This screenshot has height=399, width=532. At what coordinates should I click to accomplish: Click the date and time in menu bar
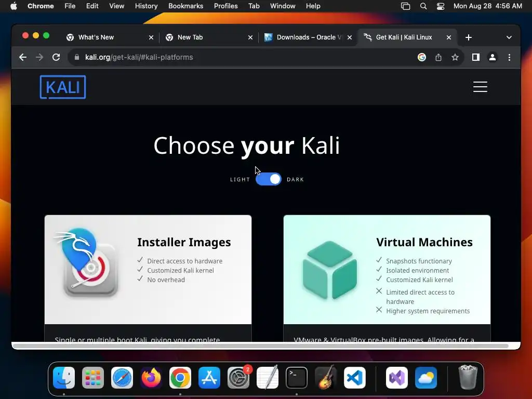487,6
